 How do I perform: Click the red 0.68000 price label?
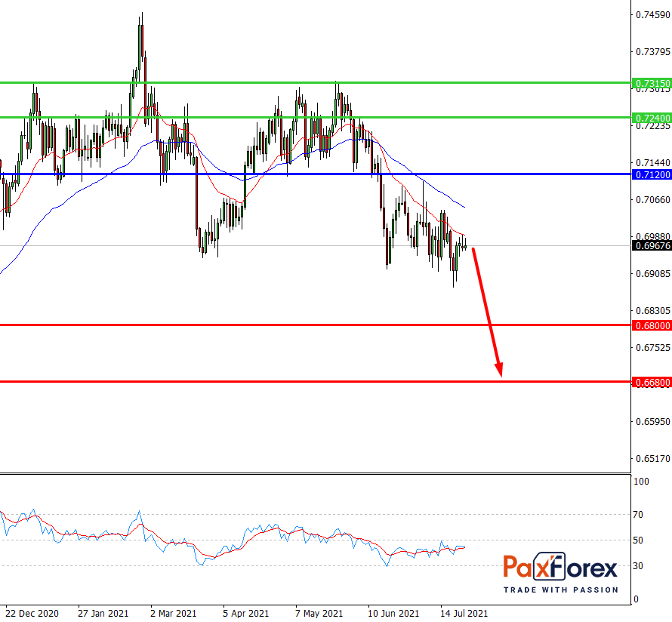pos(652,325)
